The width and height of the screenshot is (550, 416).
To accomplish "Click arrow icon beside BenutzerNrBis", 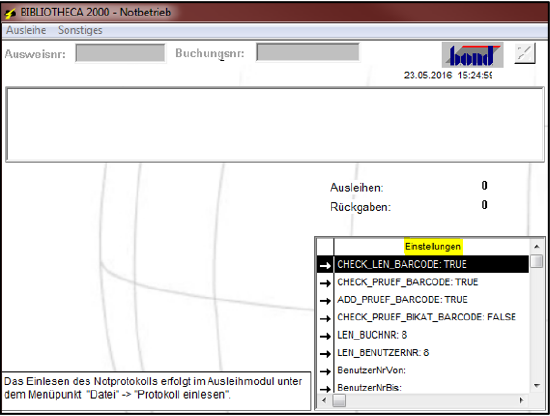I will pos(326,389).
